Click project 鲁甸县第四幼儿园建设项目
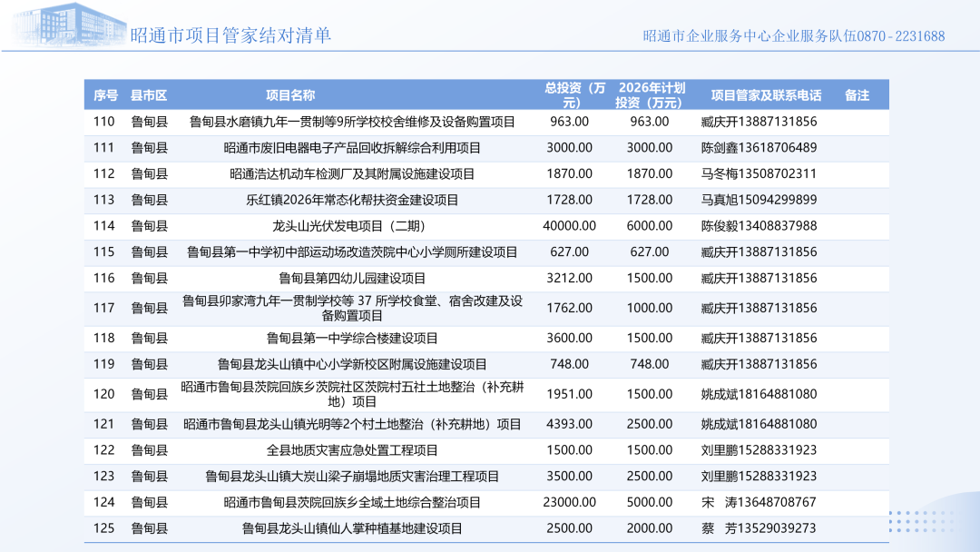The image size is (980, 552). point(352,279)
